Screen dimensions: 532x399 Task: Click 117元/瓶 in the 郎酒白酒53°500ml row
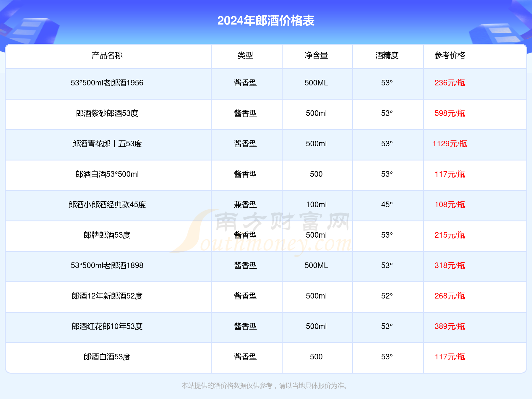tap(450, 174)
